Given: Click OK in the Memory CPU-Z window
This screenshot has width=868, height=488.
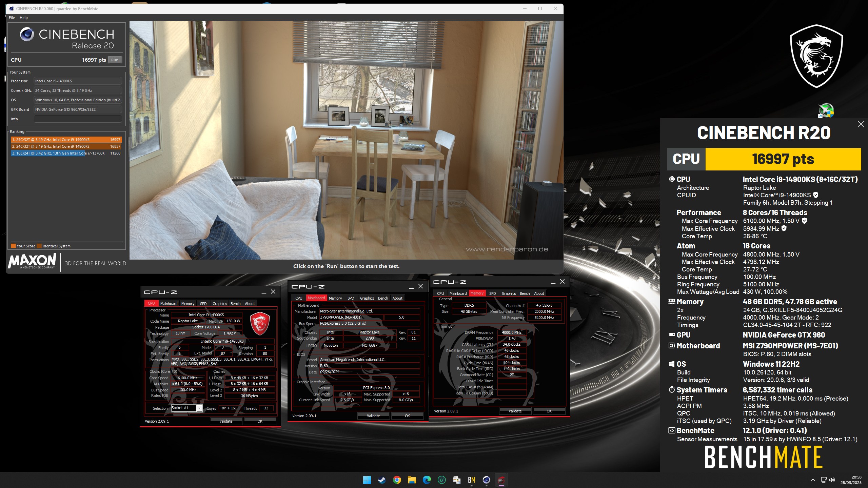Looking at the screenshot, I should pyautogui.click(x=549, y=411).
